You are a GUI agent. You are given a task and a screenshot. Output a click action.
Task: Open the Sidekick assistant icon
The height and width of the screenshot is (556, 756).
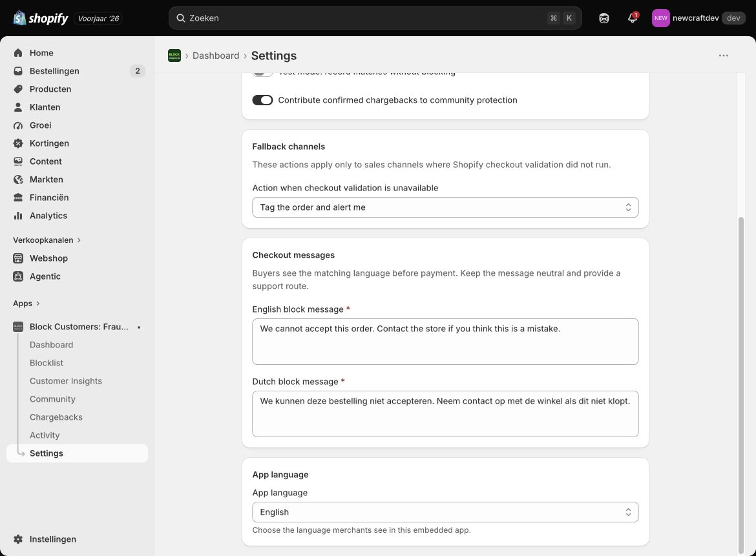(604, 18)
